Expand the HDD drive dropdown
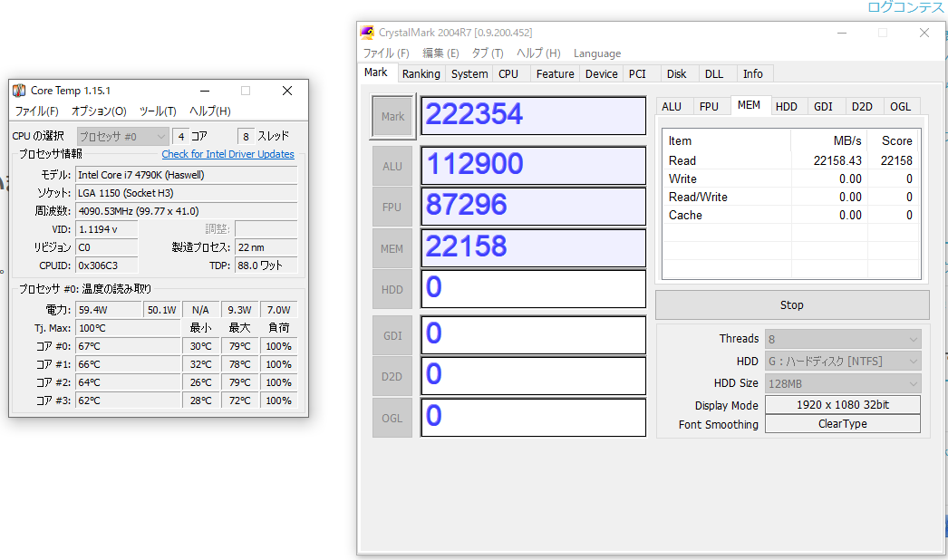 click(843, 361)
